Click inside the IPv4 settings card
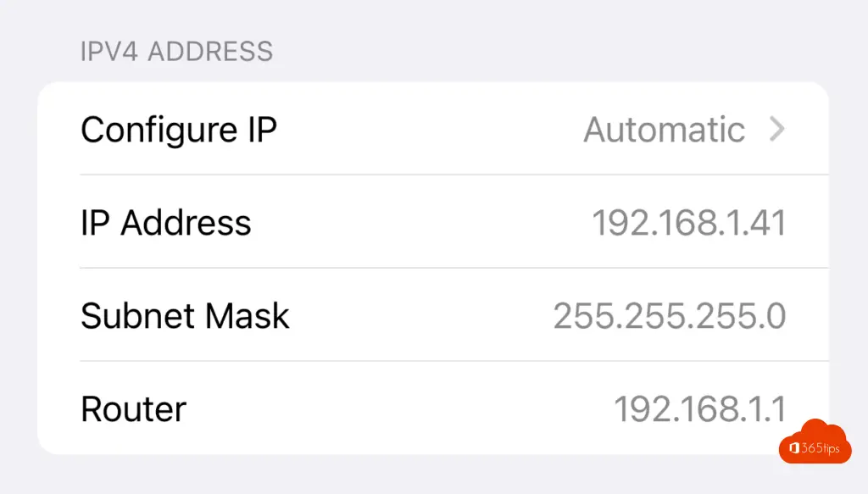This screenshot has width=868, height=494. tap(434, 269)
